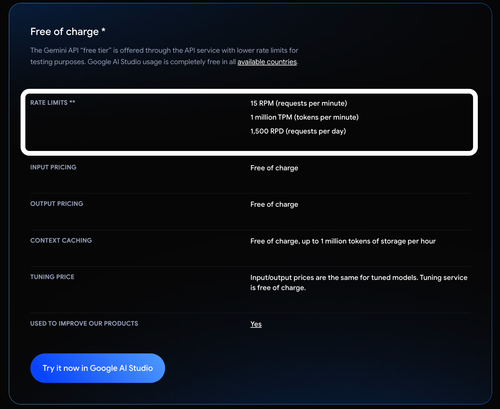
Task: Select '15 RPM (requests per minute)' text
Action: pos(299,103)
